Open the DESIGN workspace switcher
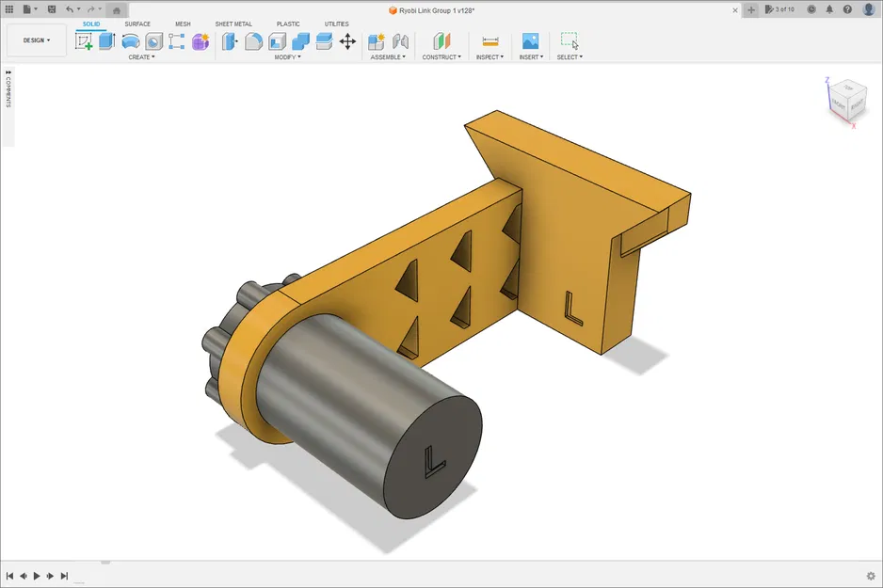The width and height of the screenshot is (883, 588). click(35, 40)
